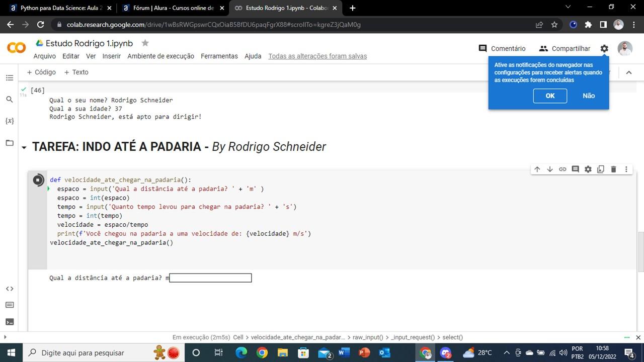Share this page from address bar
Image resolution: width=644 pixels, height=362 pixels.
click(539, 24)
